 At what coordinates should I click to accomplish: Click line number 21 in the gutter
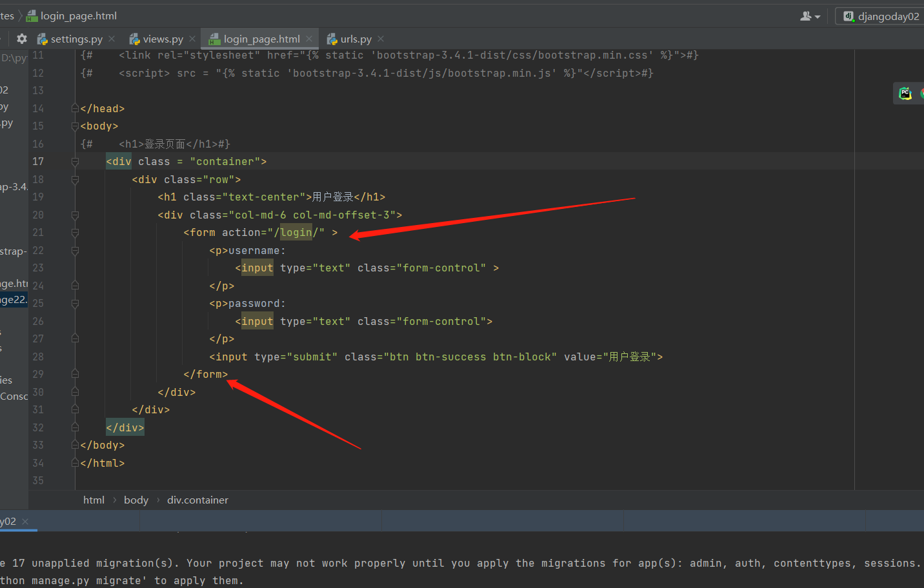click(38, 233)
